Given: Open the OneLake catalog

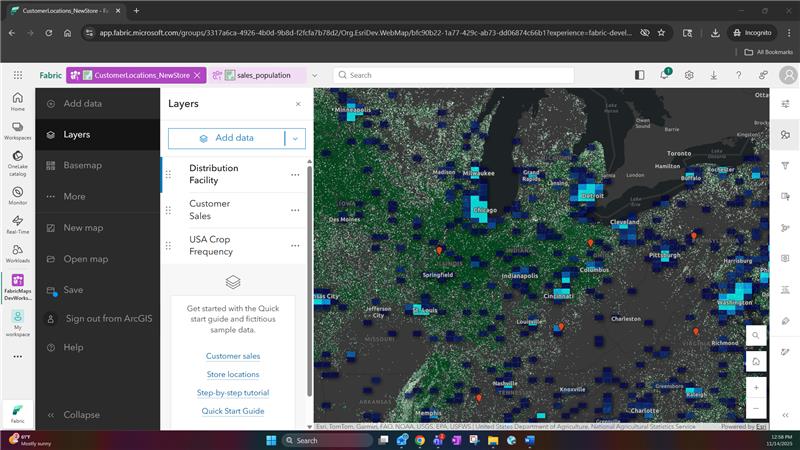Looking at the screenshot, I should pyautogui.click(x=17, y=163).
